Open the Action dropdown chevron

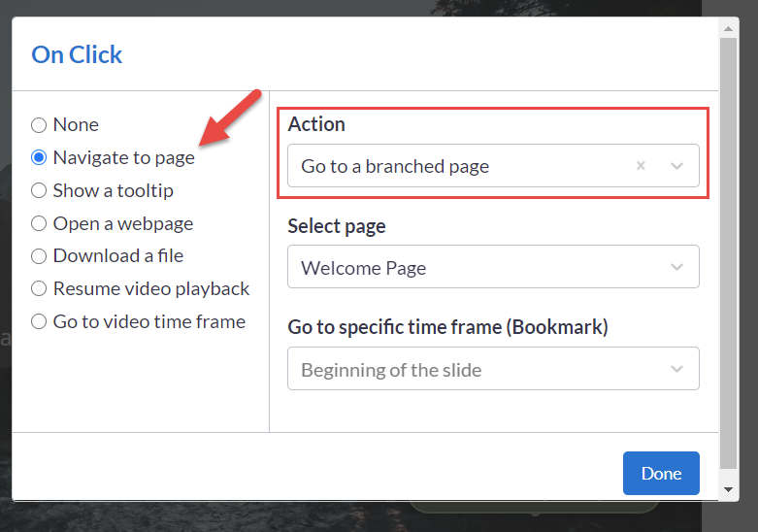click(676, 166)
